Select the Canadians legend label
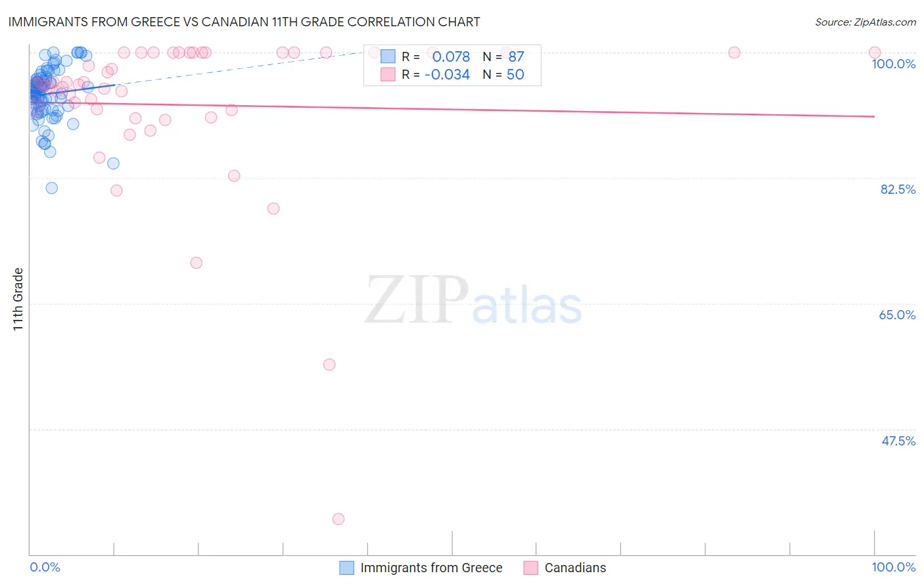 coord(575,568)
